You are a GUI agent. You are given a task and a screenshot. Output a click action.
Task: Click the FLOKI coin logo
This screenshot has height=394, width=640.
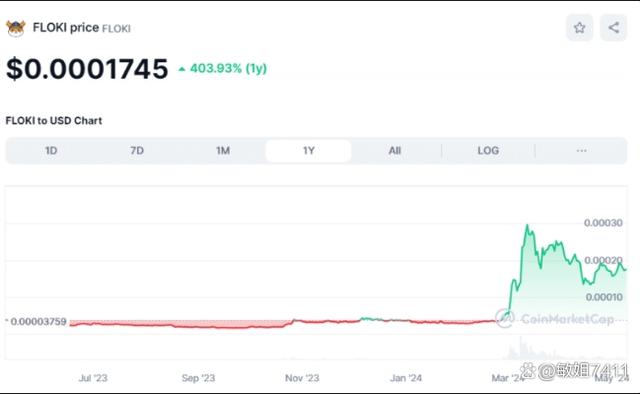16,28
